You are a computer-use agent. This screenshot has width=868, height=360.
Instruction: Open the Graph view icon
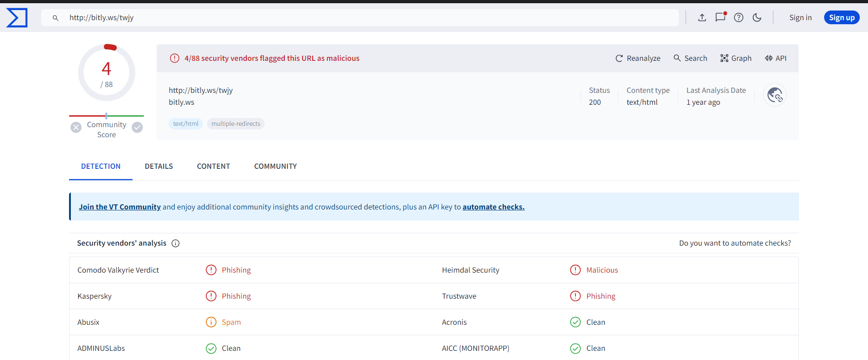tap(736, 58)
